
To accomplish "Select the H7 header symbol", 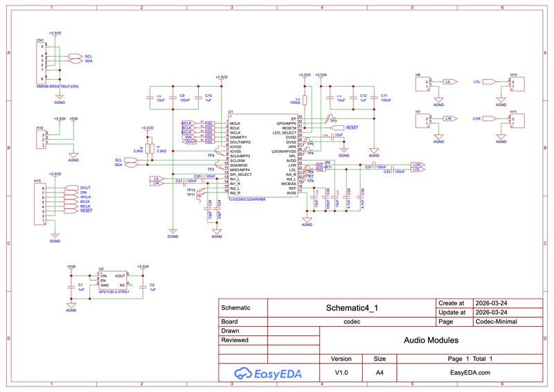I will pos(422,121).
